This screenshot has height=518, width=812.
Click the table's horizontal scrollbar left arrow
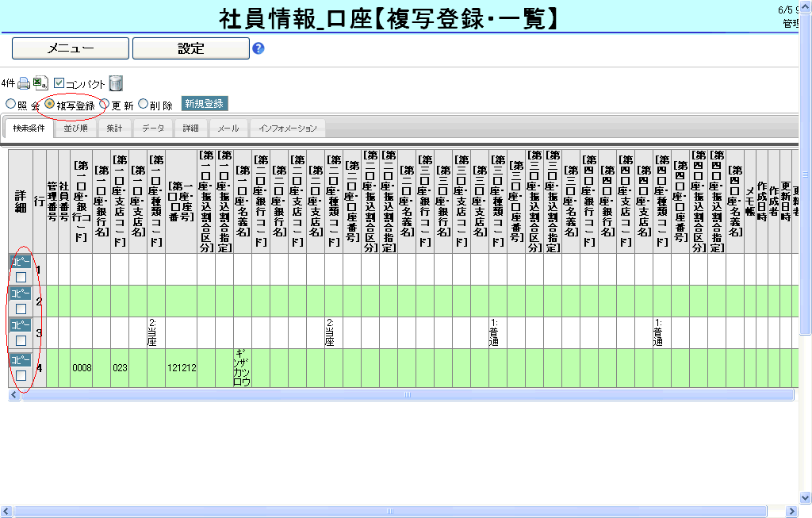tap(13, 394)
